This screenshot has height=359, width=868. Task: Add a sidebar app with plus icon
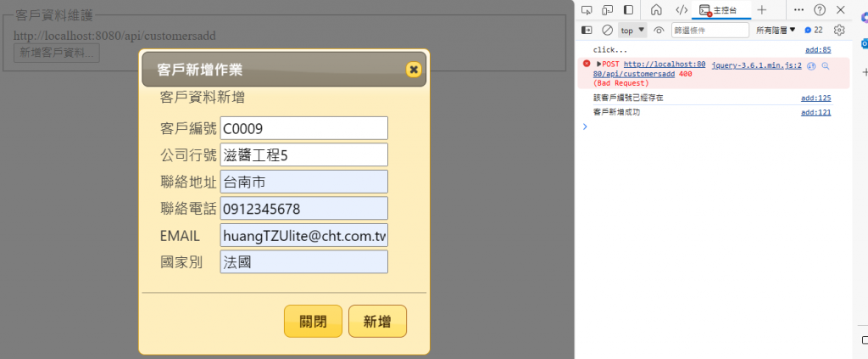865,72
